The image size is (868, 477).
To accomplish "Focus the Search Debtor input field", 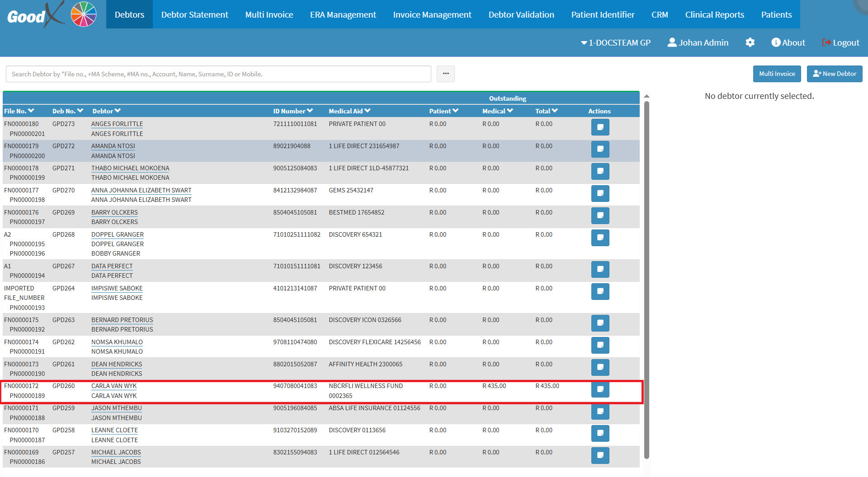I will [x=218, y=74].
